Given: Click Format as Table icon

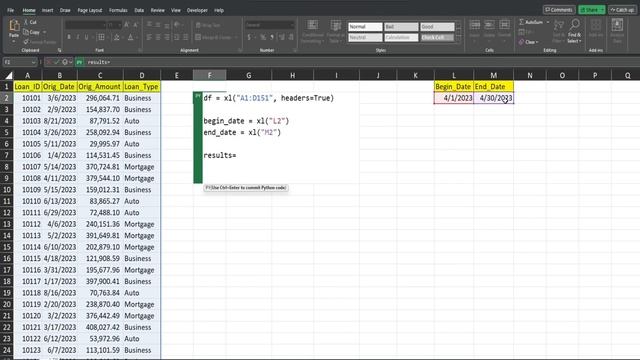Looking at the screenshot, I should click(x=336, y=25).
